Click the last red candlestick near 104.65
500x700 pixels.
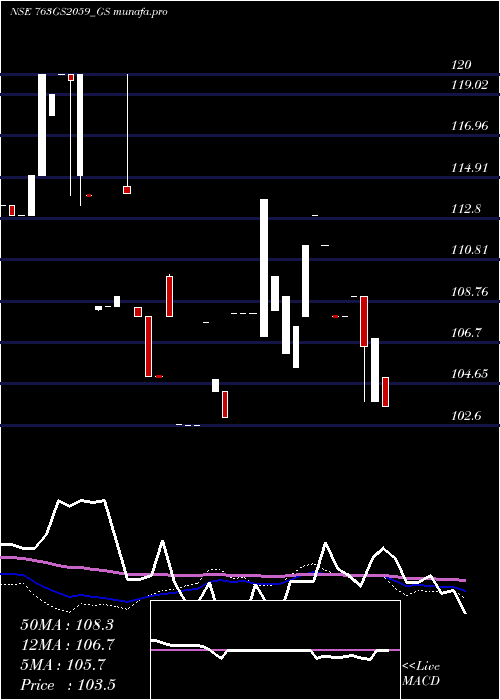pos(385,392)
